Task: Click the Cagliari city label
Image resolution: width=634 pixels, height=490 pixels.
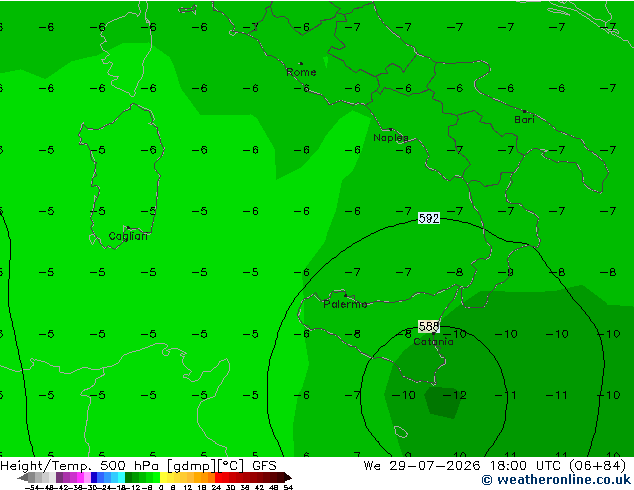Action: [128, 236]
